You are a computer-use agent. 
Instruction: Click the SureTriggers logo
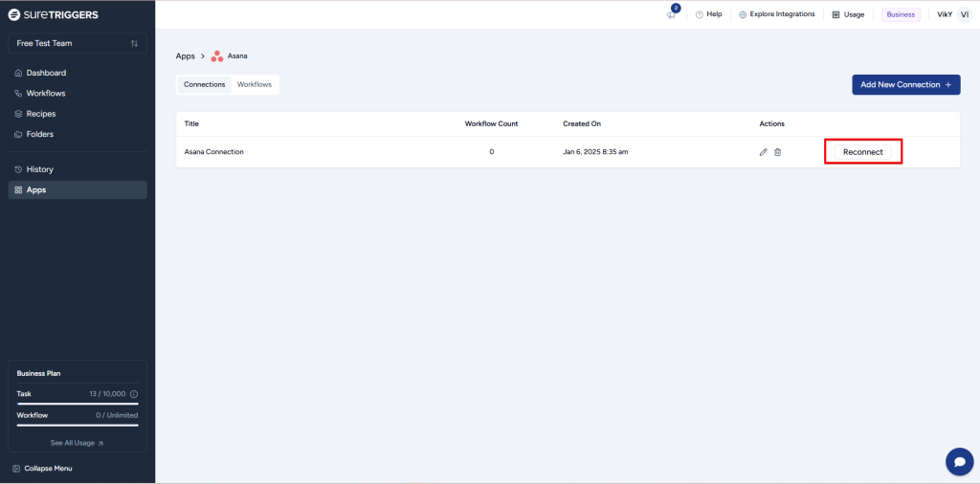pos(54,14)
